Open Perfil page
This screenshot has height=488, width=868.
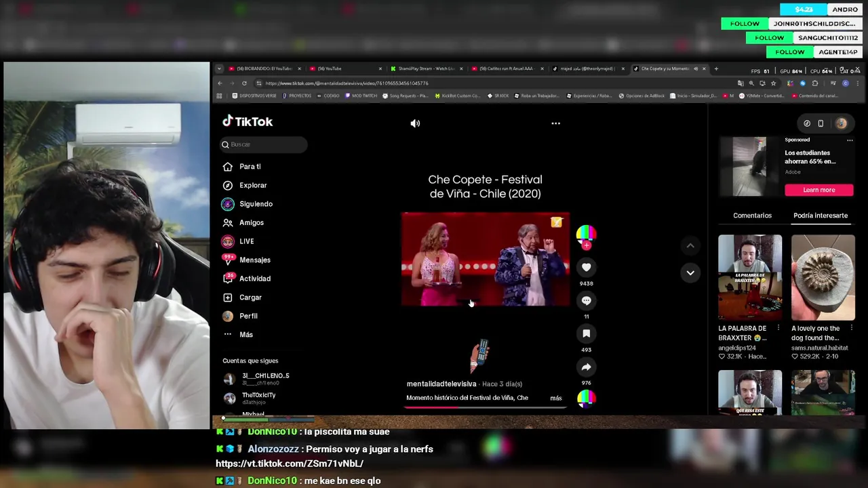tap(240, 316)
